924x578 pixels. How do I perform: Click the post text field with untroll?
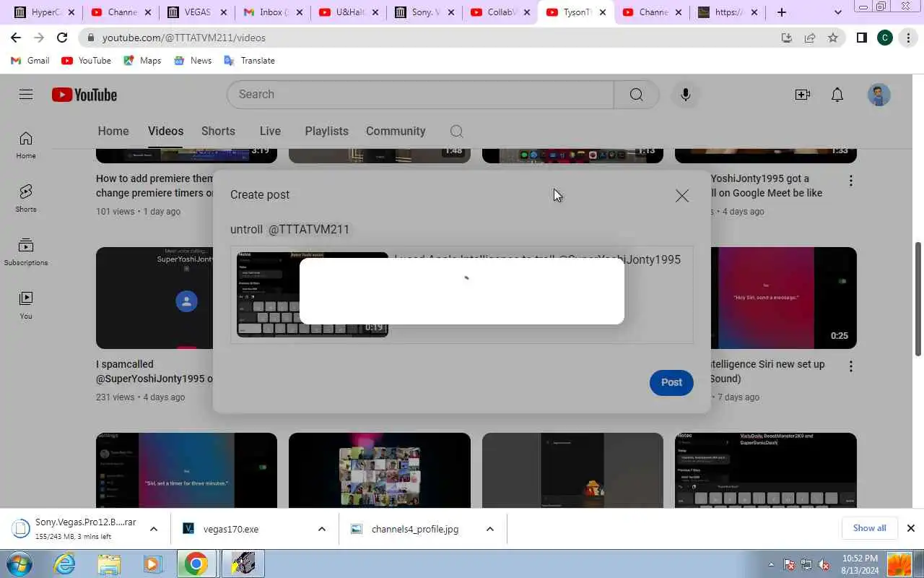[462, 229]
